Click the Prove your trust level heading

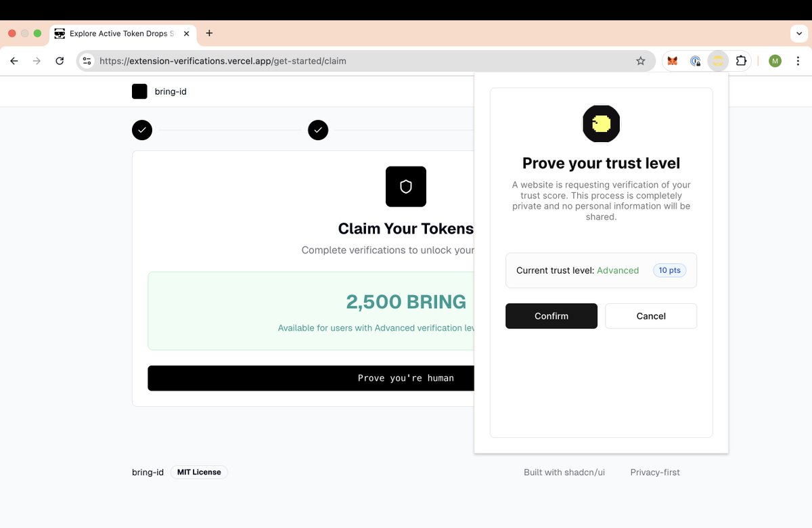[x=601, y=163]
